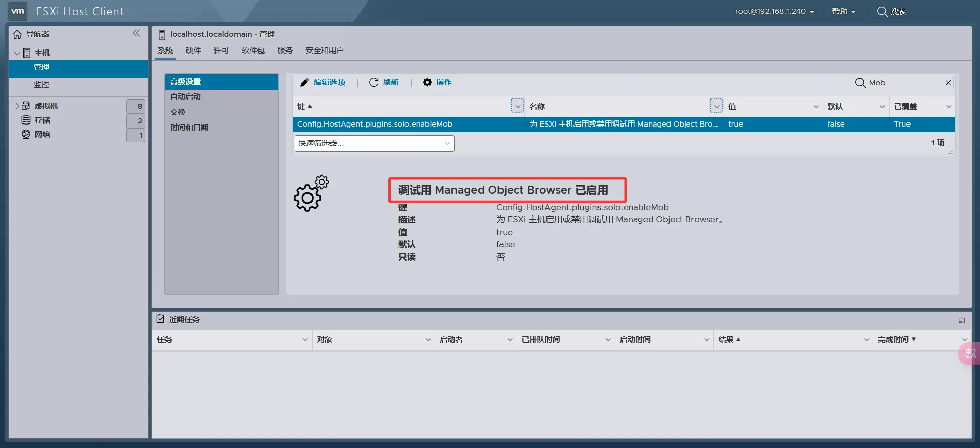Open the 默认 column dropdown arrow
The image size is (980, 448).
tap(882, 107)
